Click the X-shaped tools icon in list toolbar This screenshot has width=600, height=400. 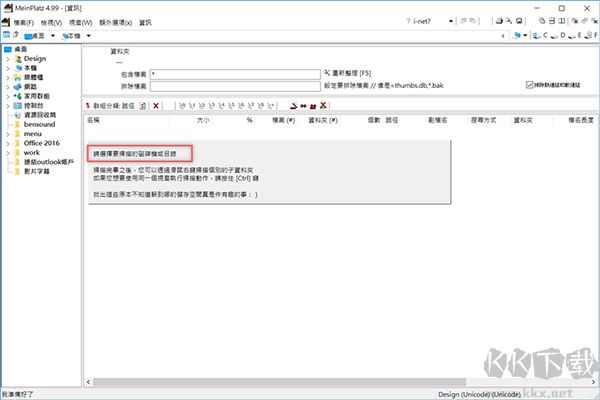coord(323,105)
